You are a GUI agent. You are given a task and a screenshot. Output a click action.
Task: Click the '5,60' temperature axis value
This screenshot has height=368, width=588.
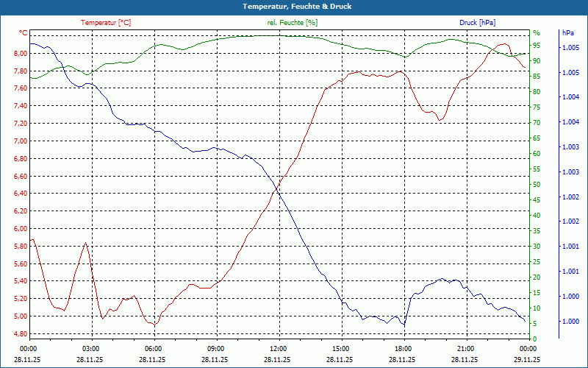click(21, 264)
